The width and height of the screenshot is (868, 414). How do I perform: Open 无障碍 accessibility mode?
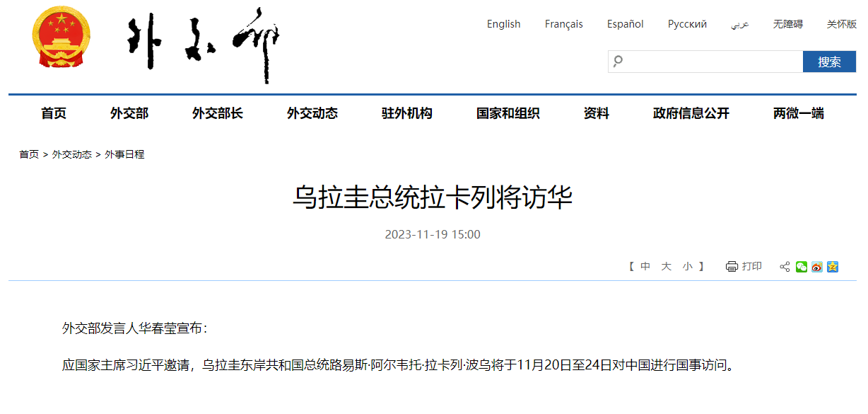click(x=788, y=24)
